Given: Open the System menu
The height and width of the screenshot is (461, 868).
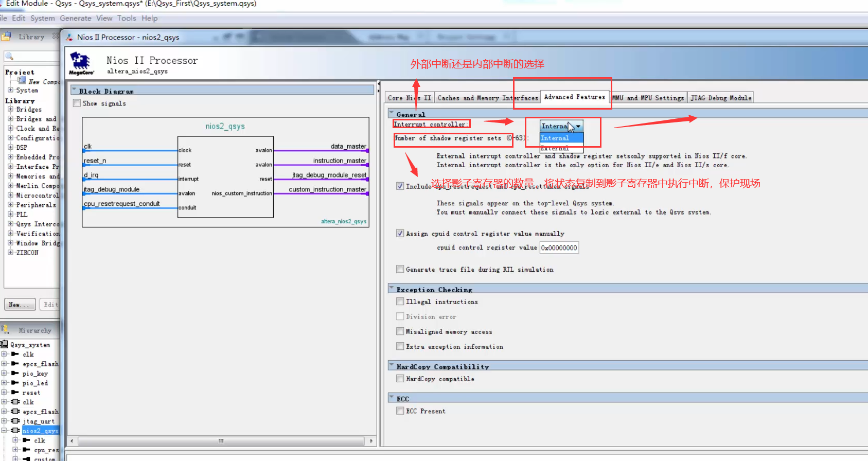Looking at the screenshot, I should pos(42,18).
